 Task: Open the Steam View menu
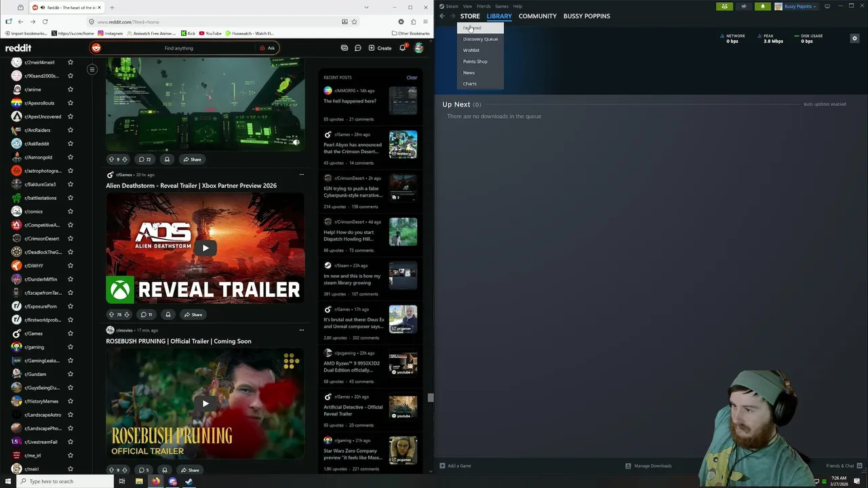click(x=467, y=6)
